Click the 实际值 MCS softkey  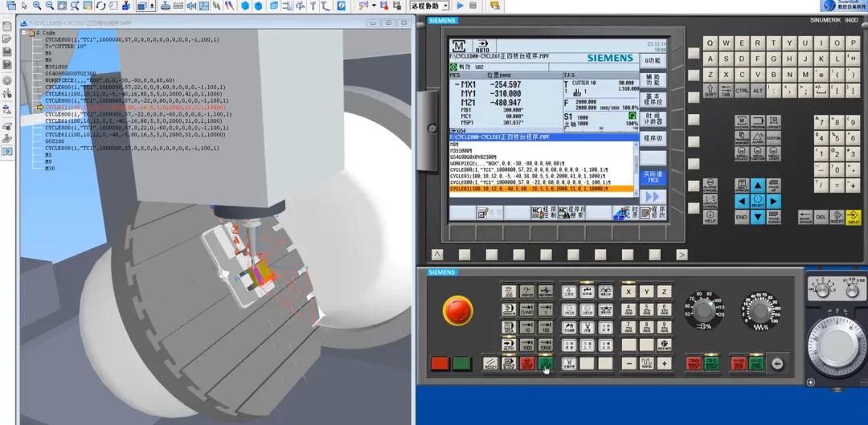pyautogui.click(x=653, y=177)
